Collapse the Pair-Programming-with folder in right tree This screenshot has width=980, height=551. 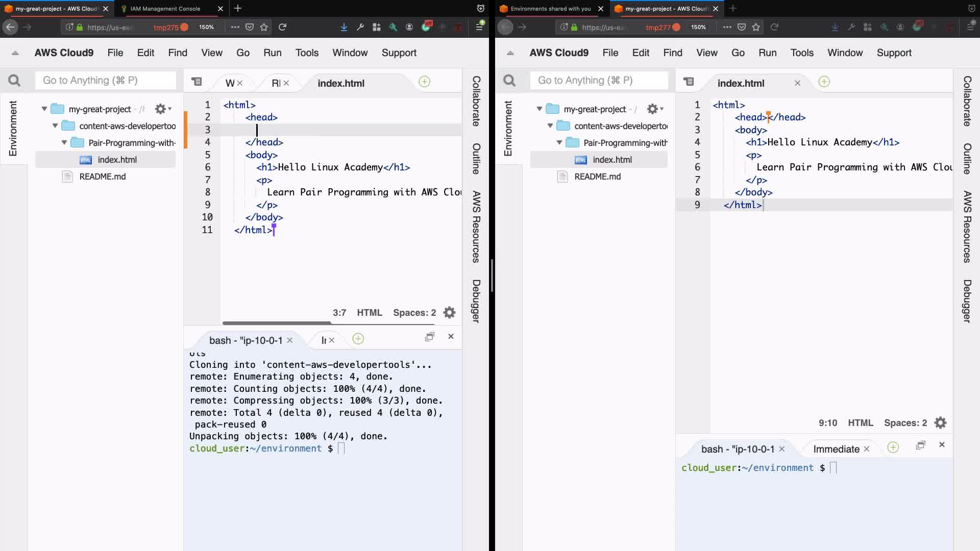coord(559,143)
